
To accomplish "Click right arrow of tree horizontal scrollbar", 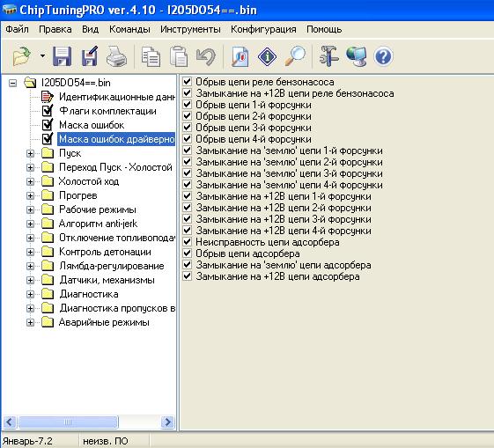I will [167, 422].
